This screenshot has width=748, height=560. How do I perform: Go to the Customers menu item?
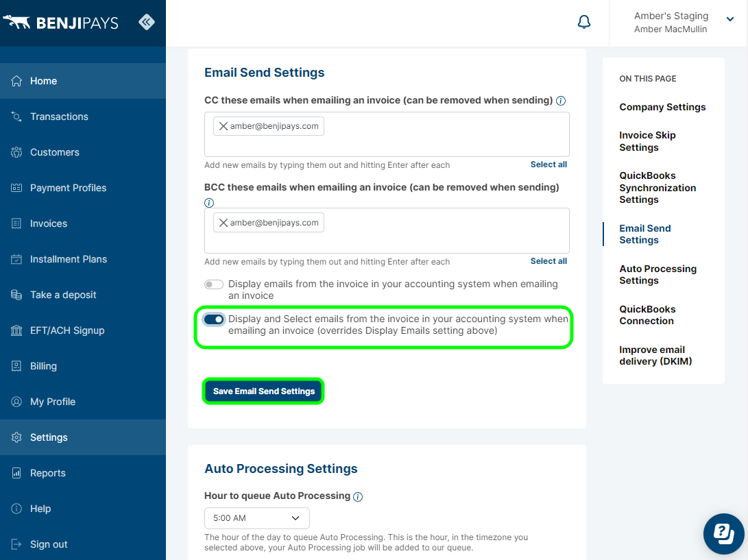pos(83,152)
